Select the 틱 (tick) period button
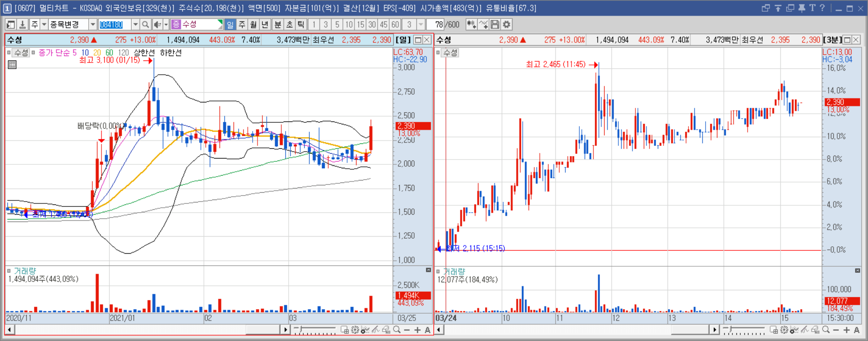 click(301, 24)
